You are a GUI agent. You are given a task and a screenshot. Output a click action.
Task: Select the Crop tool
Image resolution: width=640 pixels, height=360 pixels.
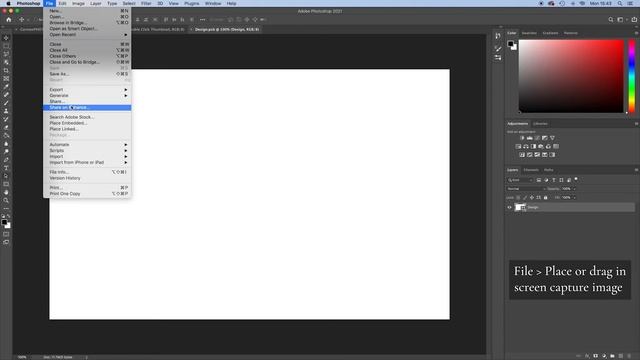coord(6,70)
